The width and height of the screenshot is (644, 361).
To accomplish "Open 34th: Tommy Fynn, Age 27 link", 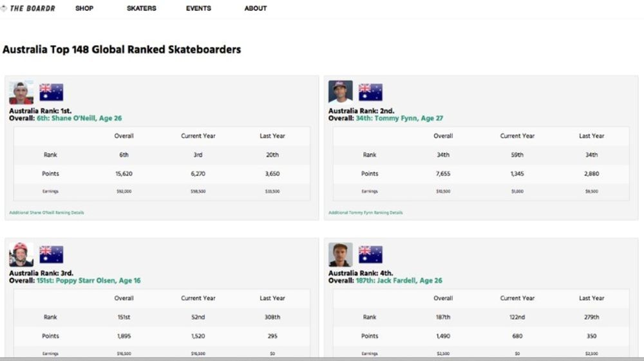I will tap(399, 118).
